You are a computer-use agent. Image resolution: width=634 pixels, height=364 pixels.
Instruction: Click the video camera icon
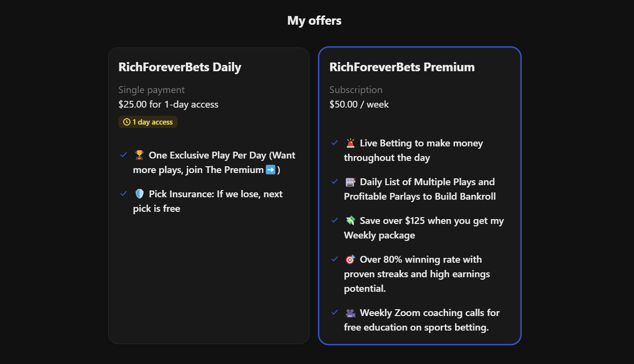pyautogui.click(x=350, y=313)
